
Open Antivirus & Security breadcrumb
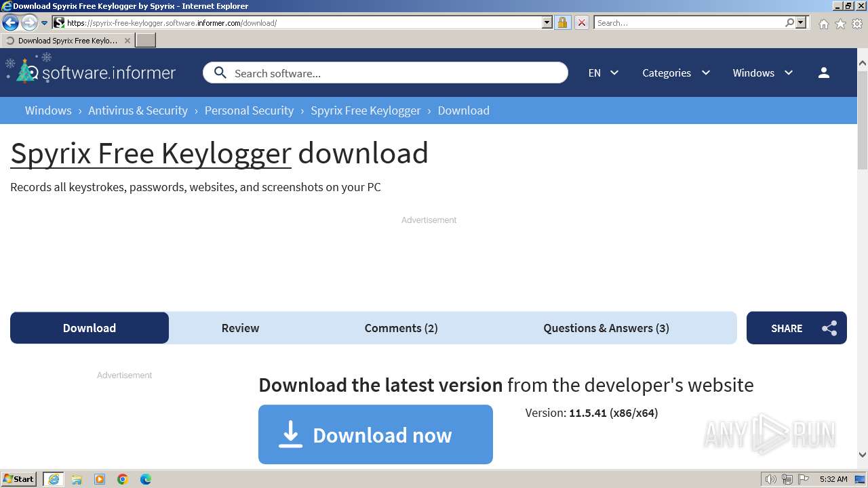click(138, 110)
